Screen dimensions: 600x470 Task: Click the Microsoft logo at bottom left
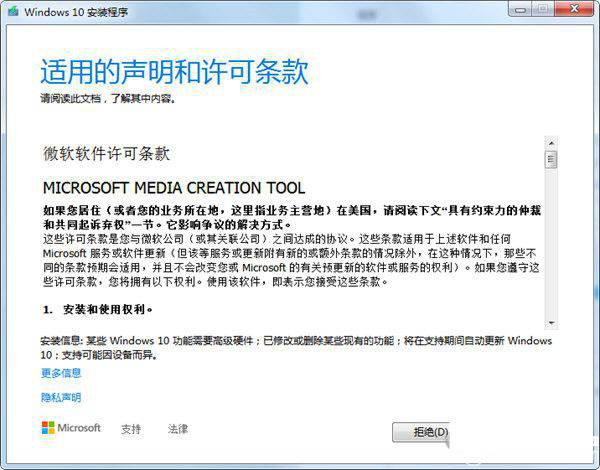pyautogui.click(x=71, y=428)
